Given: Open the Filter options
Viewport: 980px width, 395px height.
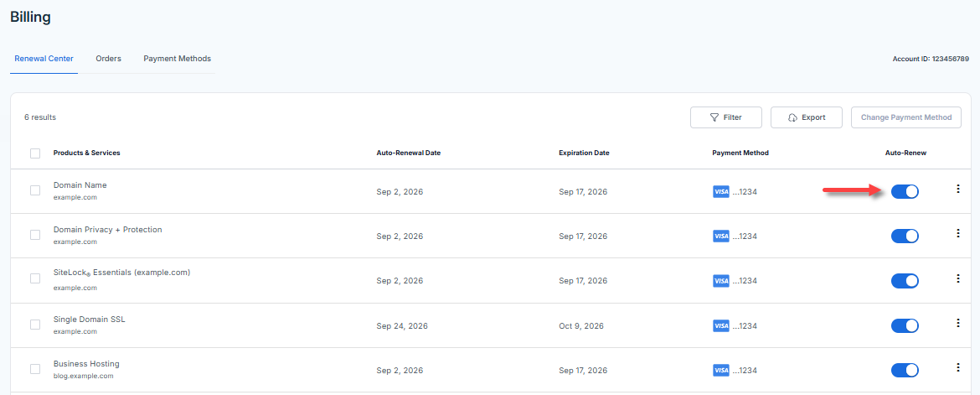Looking at the screenshot, I should pos(725,117).
